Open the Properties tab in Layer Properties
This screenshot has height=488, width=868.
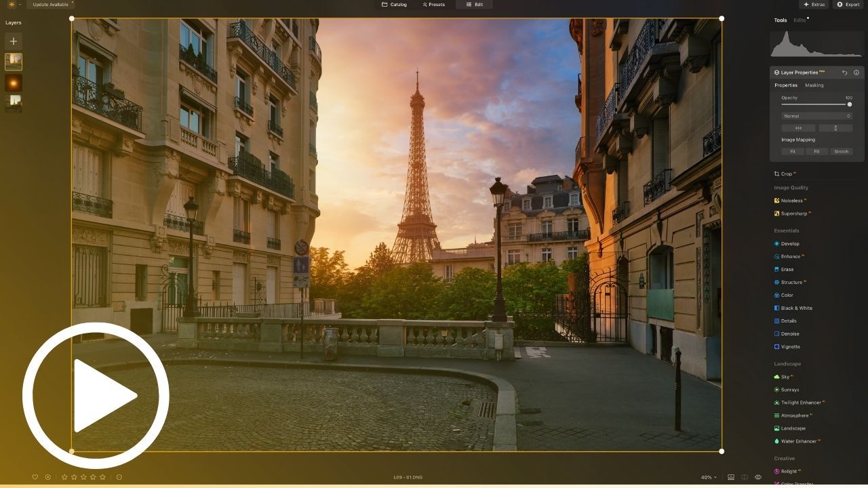786,85
